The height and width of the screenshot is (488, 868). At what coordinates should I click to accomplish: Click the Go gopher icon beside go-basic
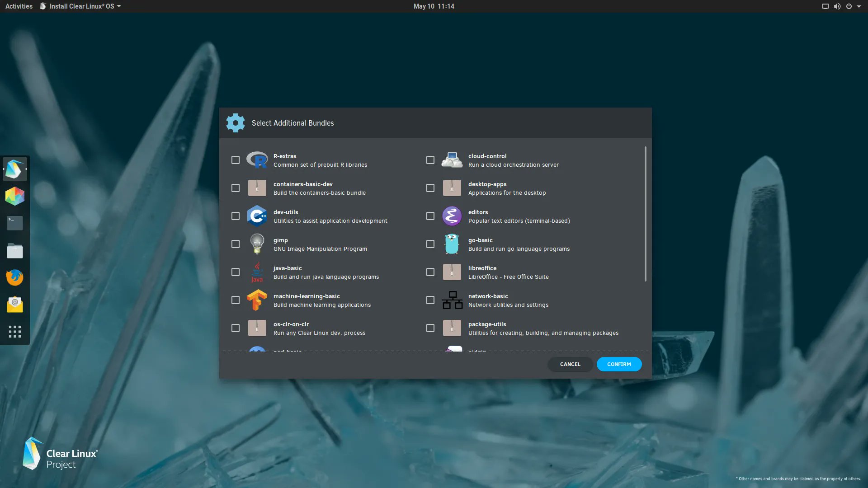[452, 244]
